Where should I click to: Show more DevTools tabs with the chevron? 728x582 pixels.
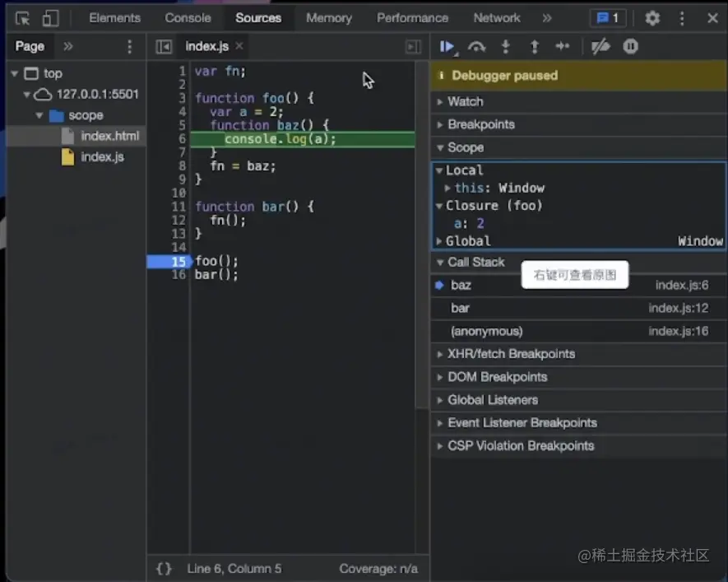tap(547, 18)
